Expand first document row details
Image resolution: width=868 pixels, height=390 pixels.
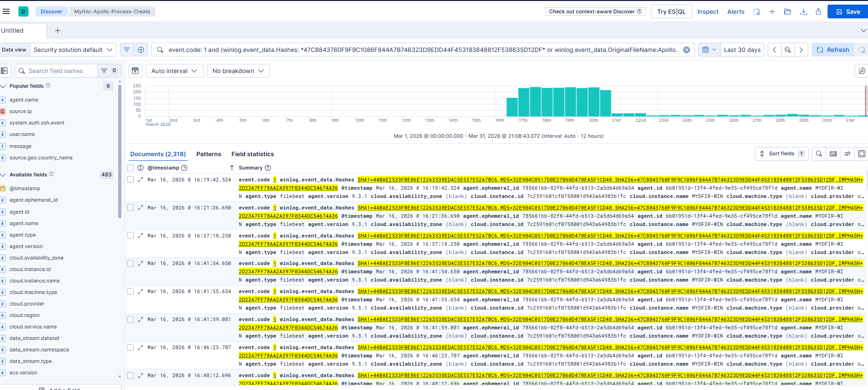click(141, 180)
